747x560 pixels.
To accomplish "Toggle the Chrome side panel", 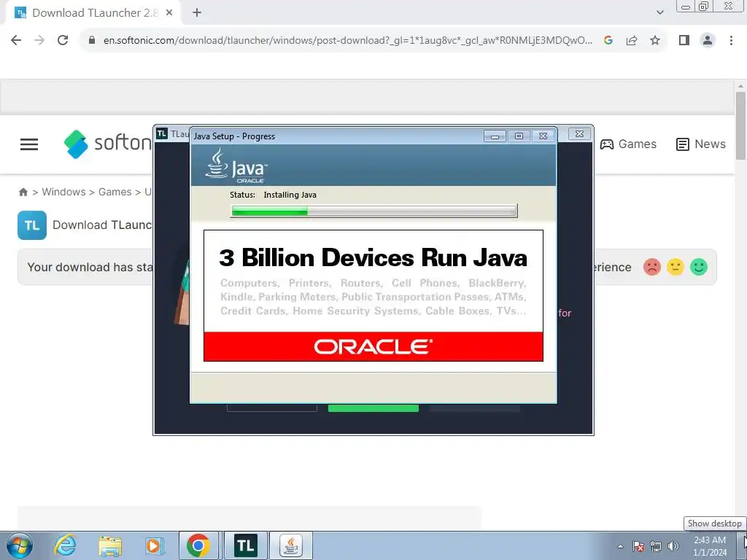I will (684, 41).
